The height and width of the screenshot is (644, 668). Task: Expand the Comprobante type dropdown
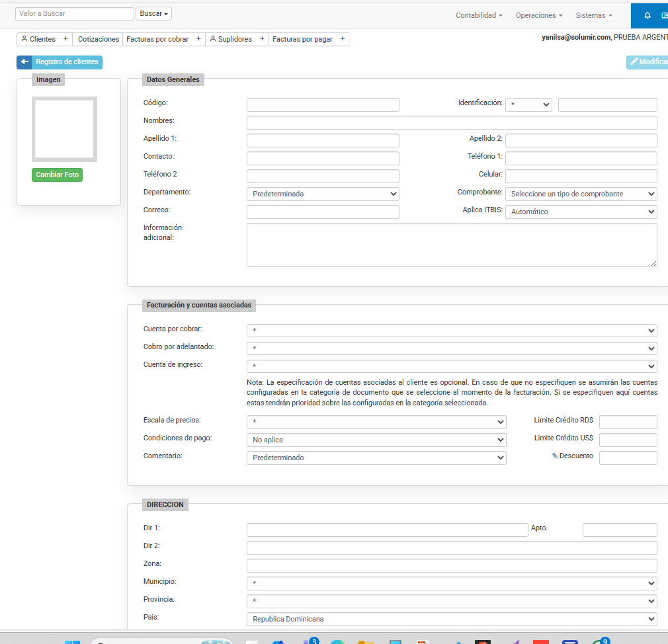pyautogui.click(x=581, y=194)
